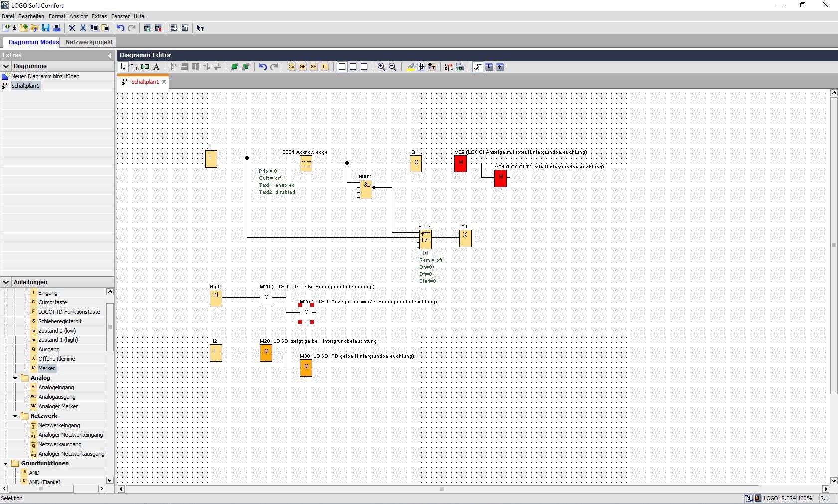
Task: Click the SF special functions icon
Action: (x=313, y=67)
